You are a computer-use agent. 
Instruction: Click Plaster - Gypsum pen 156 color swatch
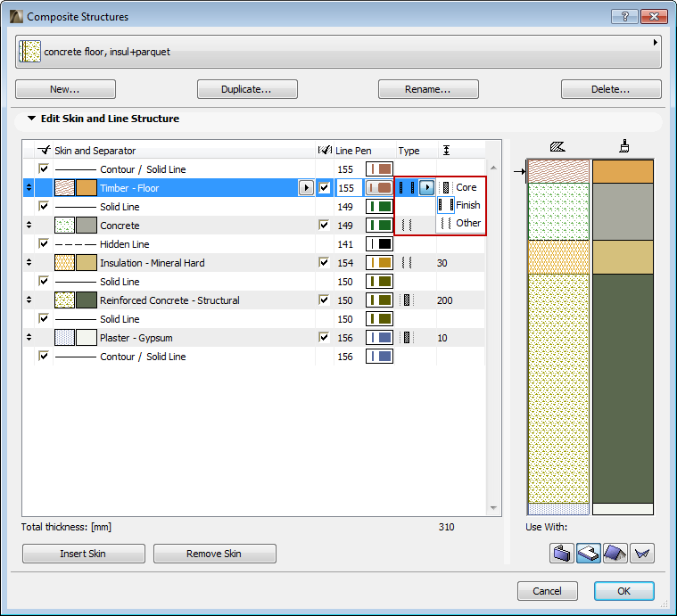click(x=379, y=338)
